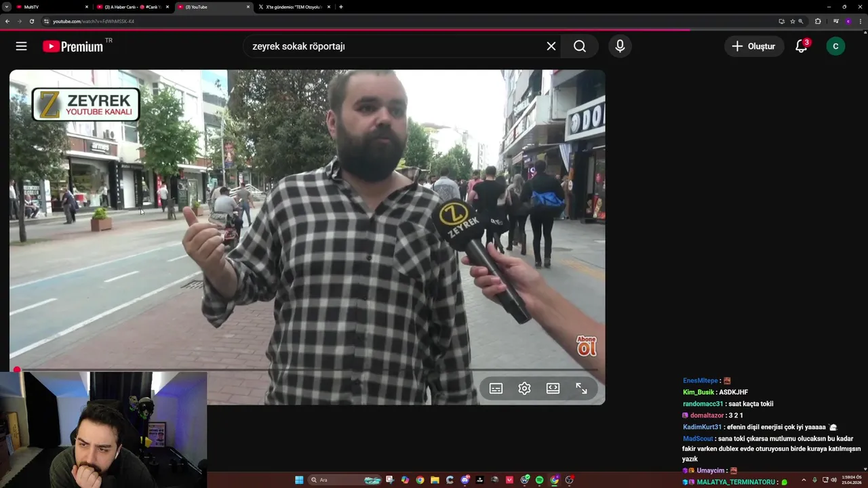Image resolution: width=868 pixels, height=488 pixels.
Task: Install app icon in address bar
Action: pyautogui.click(x=782, y=21)
